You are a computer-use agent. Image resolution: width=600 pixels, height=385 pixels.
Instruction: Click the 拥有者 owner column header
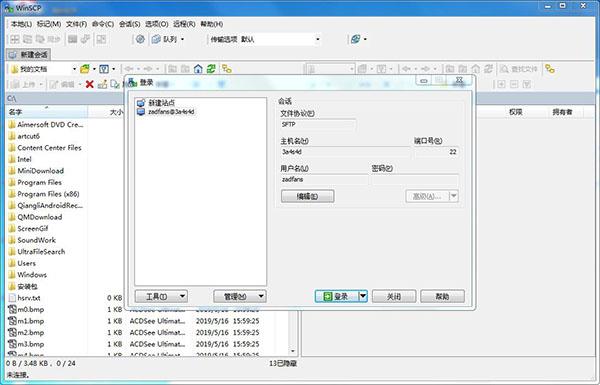562,112
